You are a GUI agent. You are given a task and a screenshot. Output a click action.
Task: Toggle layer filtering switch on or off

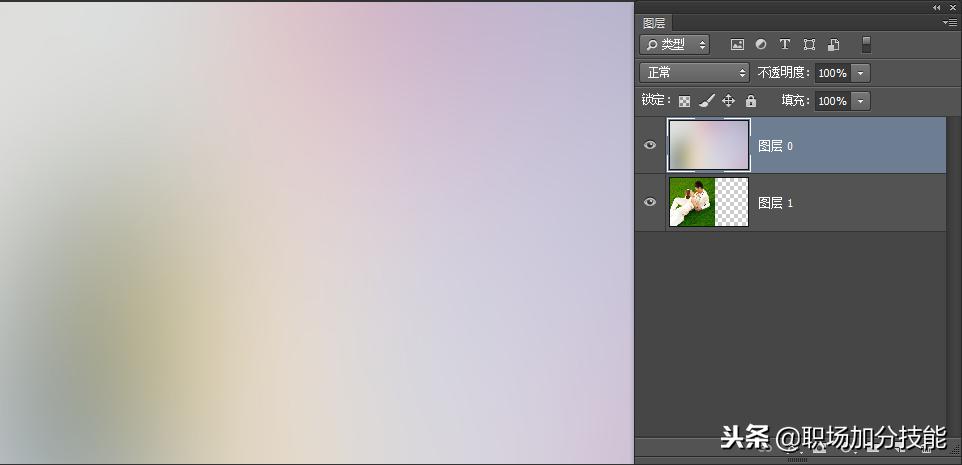[866, 44]
